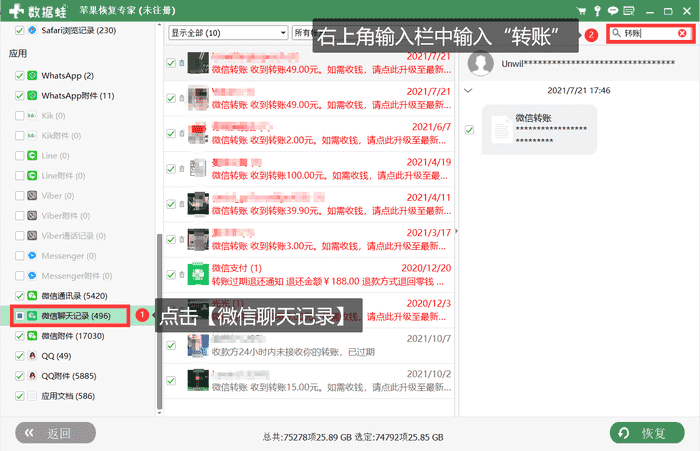Uncheck checkbox for 微信支付 2020/12/20 row
This screenshot has height=451, width=700.
(171, 275)
